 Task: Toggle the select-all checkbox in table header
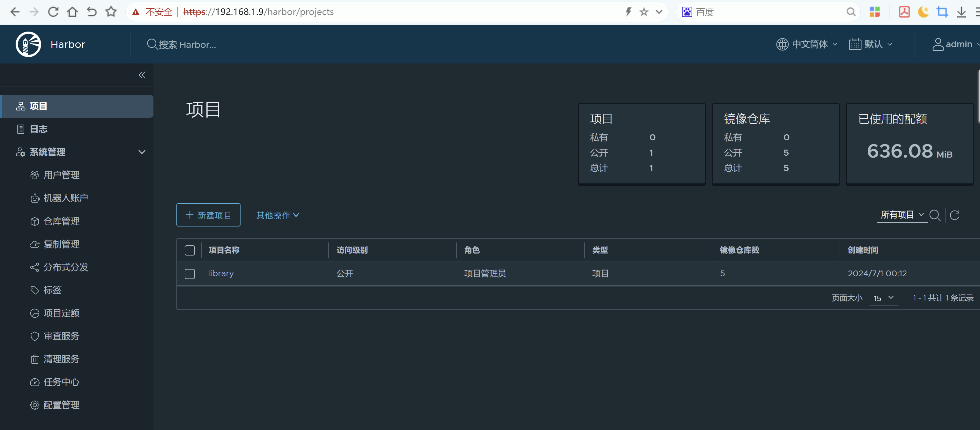pyautogui.click(x=189, y=250)
